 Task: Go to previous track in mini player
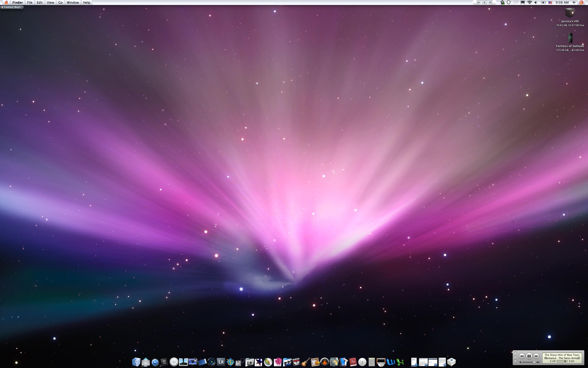pos(522,356)
